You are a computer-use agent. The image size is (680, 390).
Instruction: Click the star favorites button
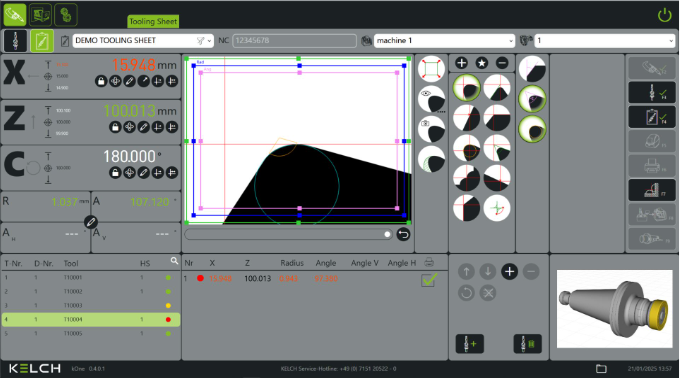(x=481, y=63)
